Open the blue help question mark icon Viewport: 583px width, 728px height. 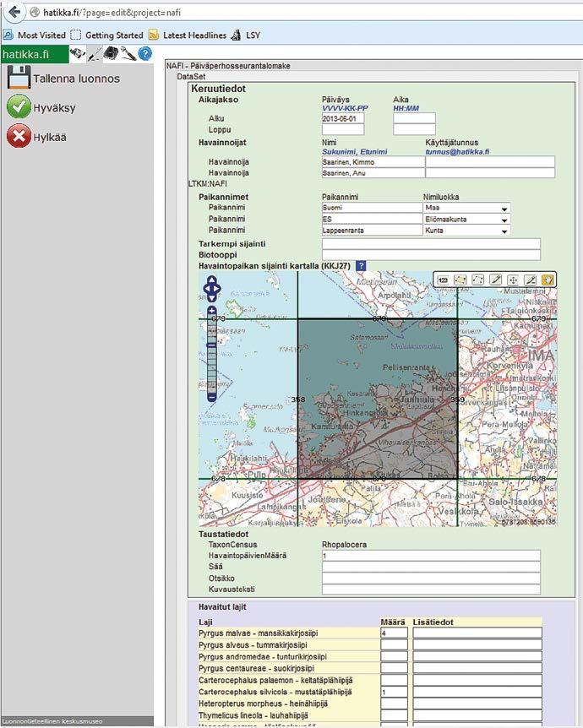(x=145, y=54)
